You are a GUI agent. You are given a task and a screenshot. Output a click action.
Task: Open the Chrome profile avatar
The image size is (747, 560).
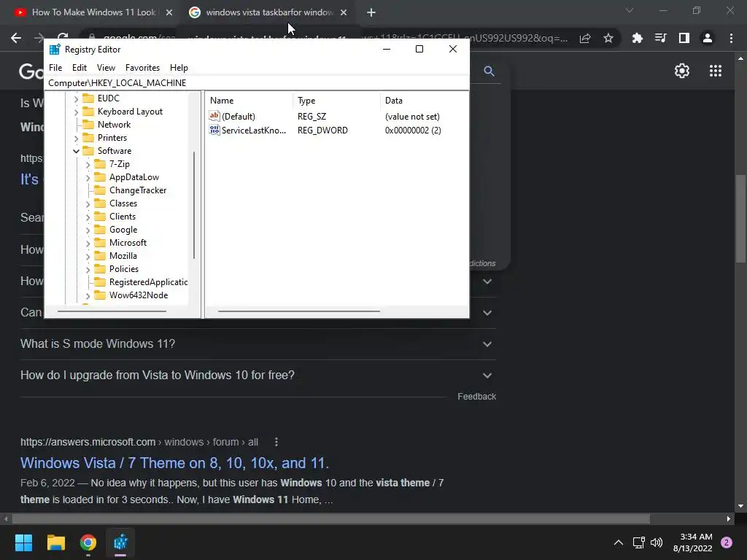click(708, 38)
